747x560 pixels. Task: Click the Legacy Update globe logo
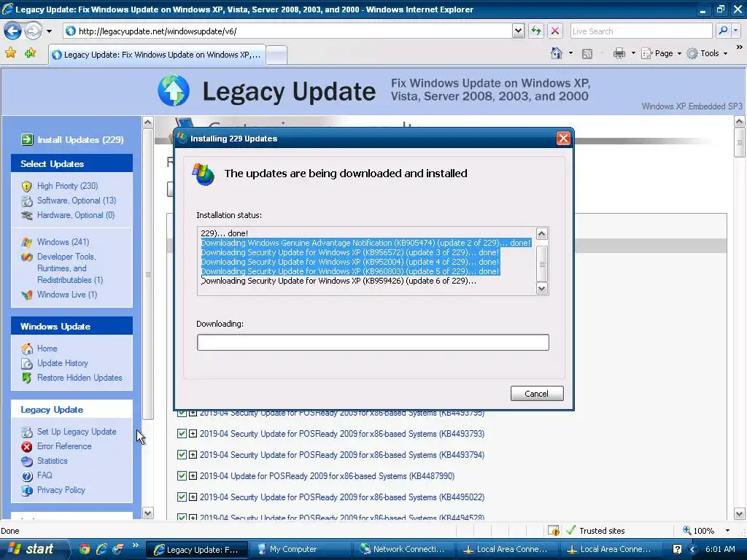pos(174,90)
